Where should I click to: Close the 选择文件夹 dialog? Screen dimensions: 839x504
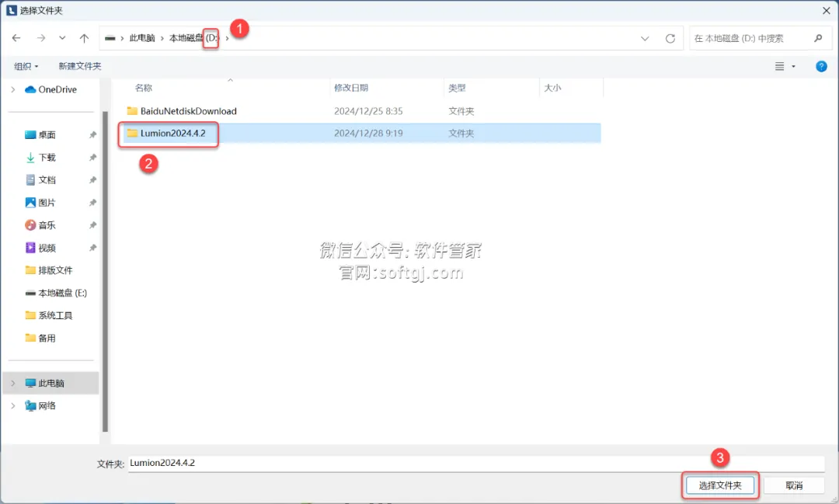pos(826,10)
